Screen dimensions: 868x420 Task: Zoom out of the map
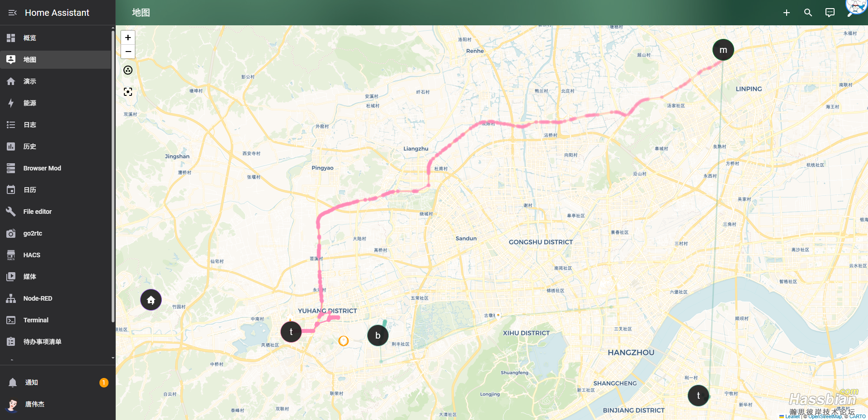(128, 52)
